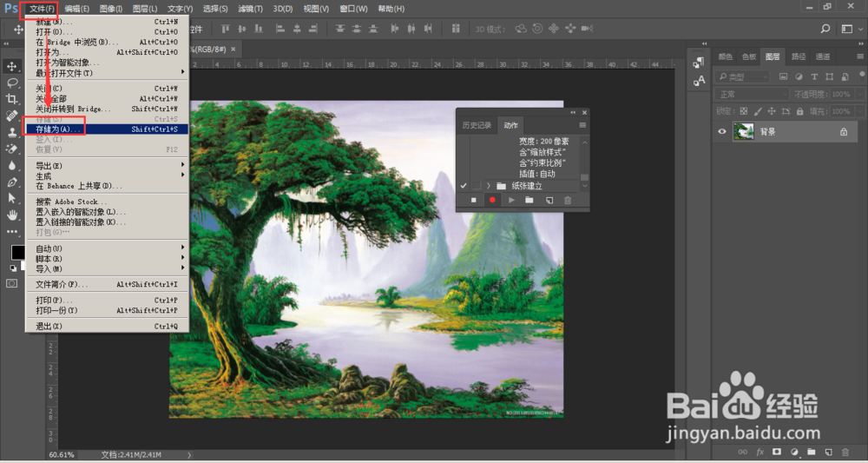868x463 pixels.
Task: Click delete layer trash icon in Layers panel
Action: [x=845, y=452]
